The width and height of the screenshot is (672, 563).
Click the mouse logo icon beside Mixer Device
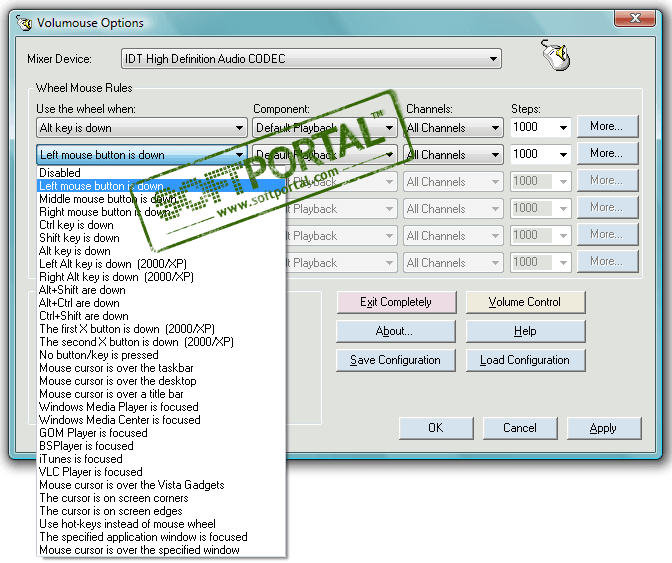click(x=555, y=55)
